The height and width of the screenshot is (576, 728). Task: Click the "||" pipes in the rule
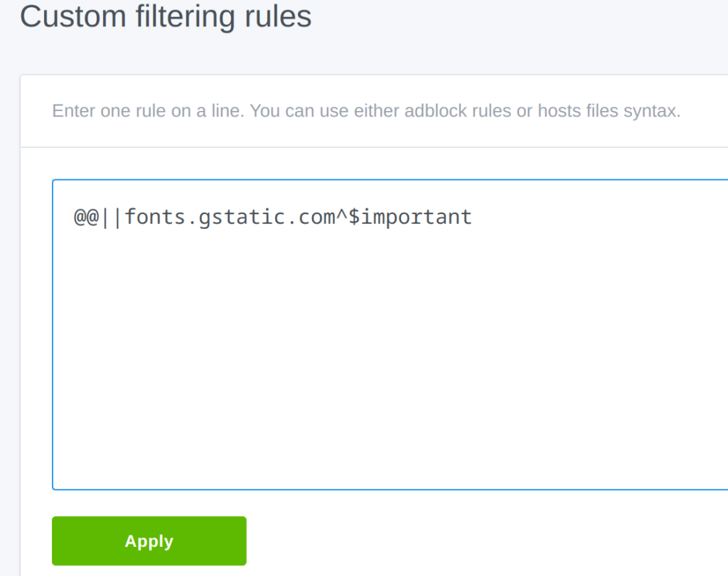(112, 216)
